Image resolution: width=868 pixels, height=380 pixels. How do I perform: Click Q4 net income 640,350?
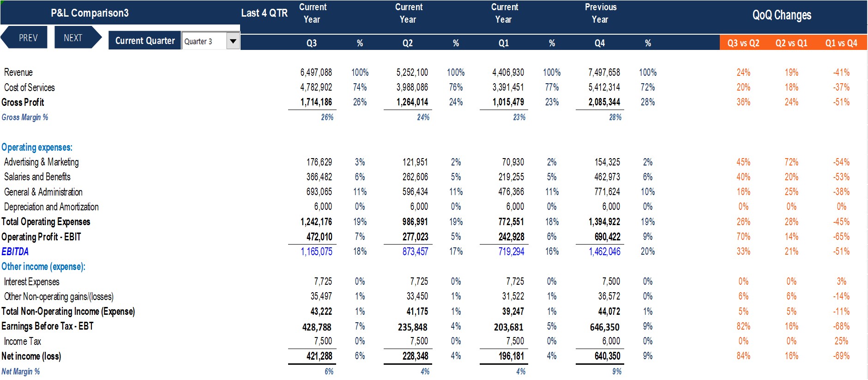pyautogui.click(x=607, y=356)
